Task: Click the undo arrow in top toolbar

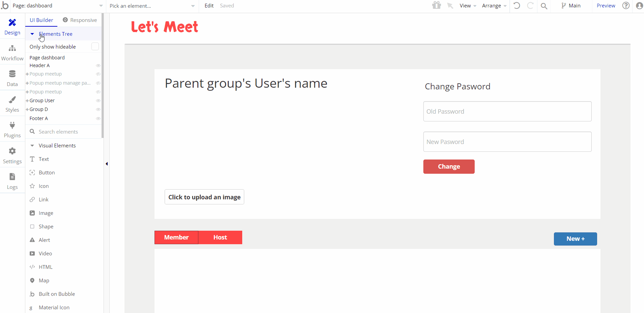Action: click(x=516, y=6)
